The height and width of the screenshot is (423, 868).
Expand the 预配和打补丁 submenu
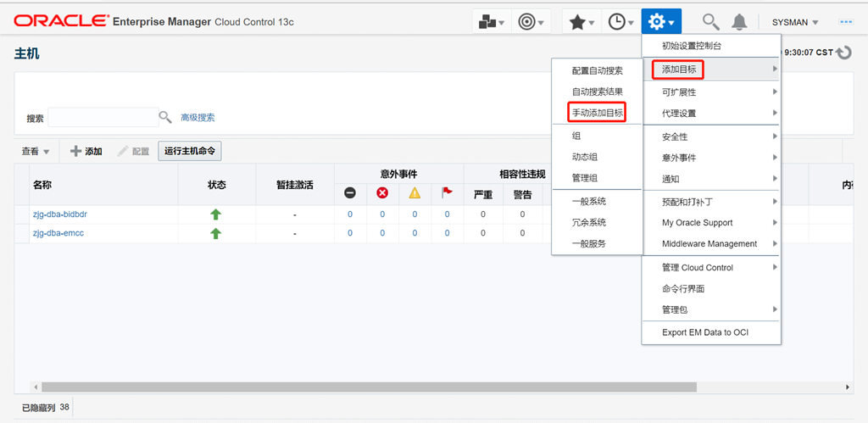[711, 202]
